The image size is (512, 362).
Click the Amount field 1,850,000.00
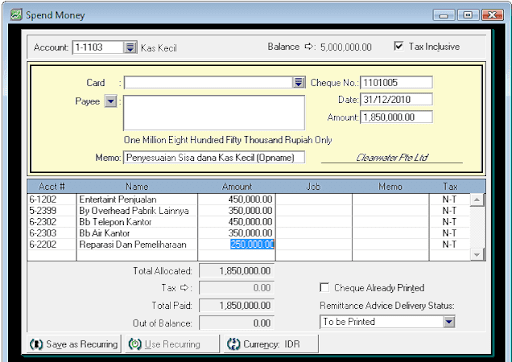396,117
